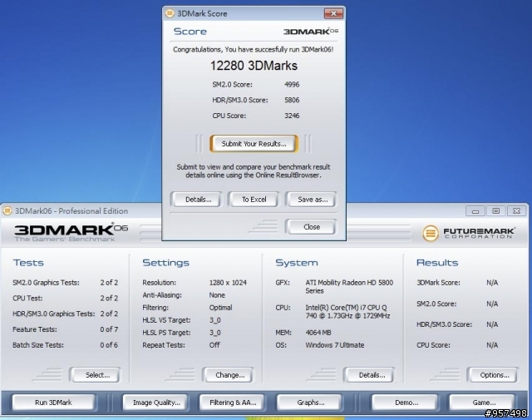Click Change under Settings
This screenshot has height=420, width=532.
click(228, 375)
